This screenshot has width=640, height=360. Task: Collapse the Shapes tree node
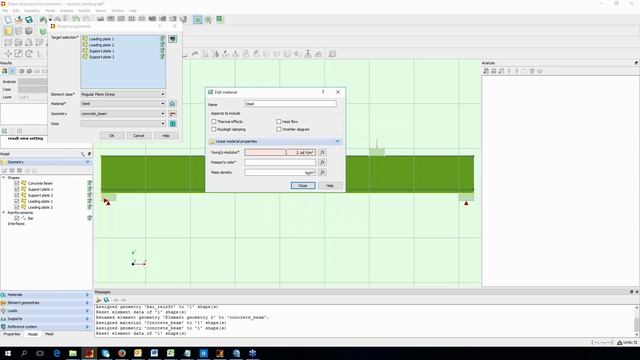click(x=4, y=178)
